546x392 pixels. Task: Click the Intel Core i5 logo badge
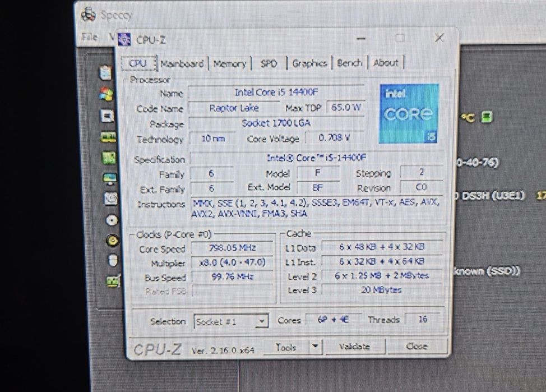click(x=409, y=114)
